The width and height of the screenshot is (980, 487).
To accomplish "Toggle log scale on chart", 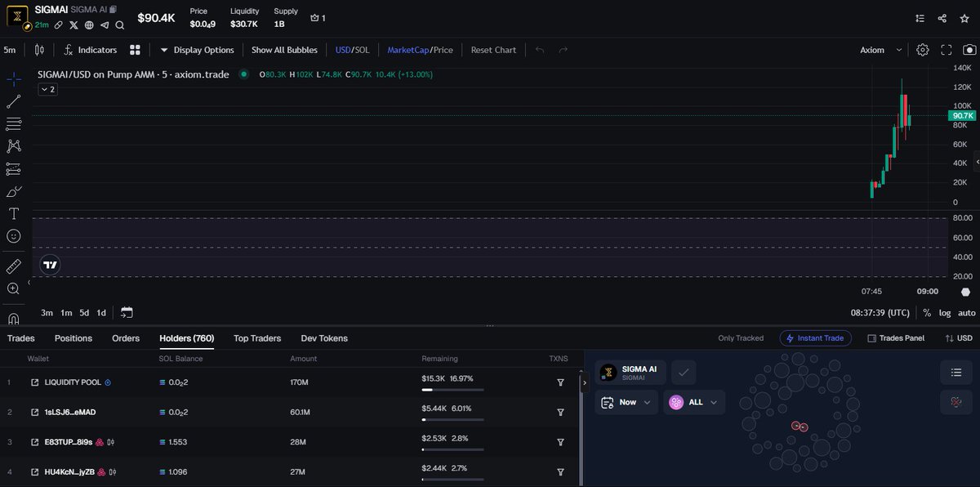I will click(x=945, y=313).
